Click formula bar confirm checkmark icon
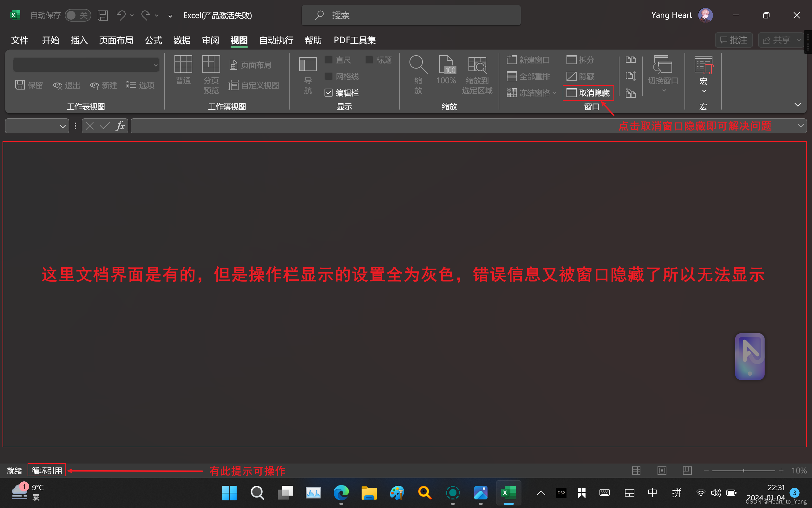Viewport: 812px width, 508px height. pyautogui.click(x=105, y=126)
